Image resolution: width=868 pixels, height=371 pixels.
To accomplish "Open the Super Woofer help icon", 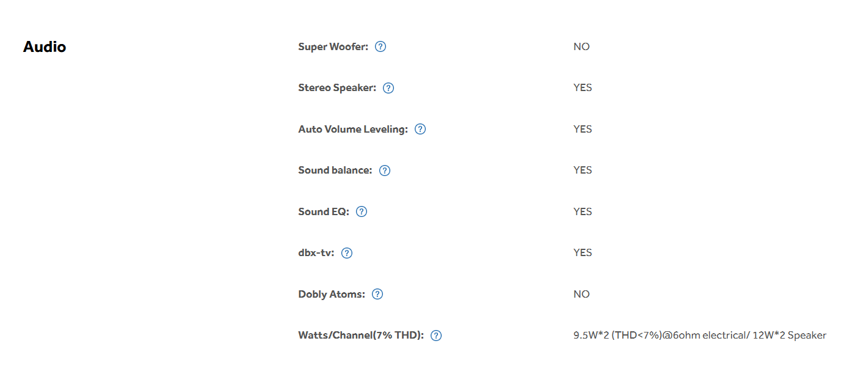I will coord(380,46).
